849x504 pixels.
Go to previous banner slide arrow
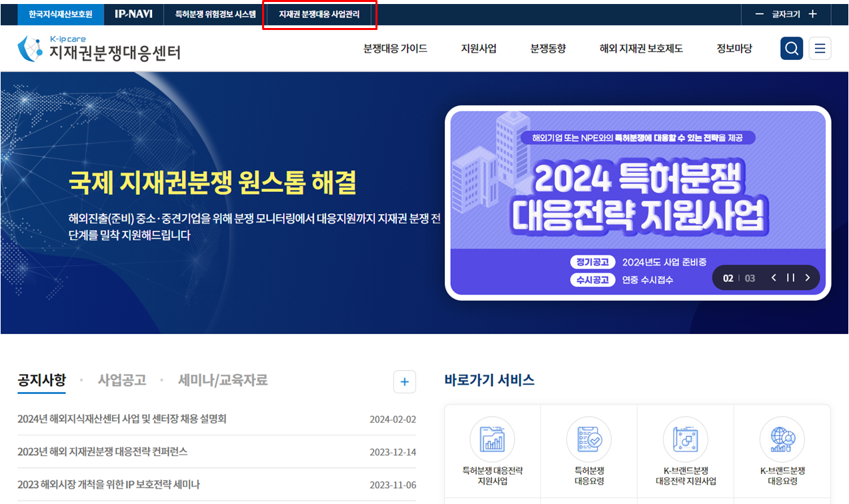click(x=774, y=278)
